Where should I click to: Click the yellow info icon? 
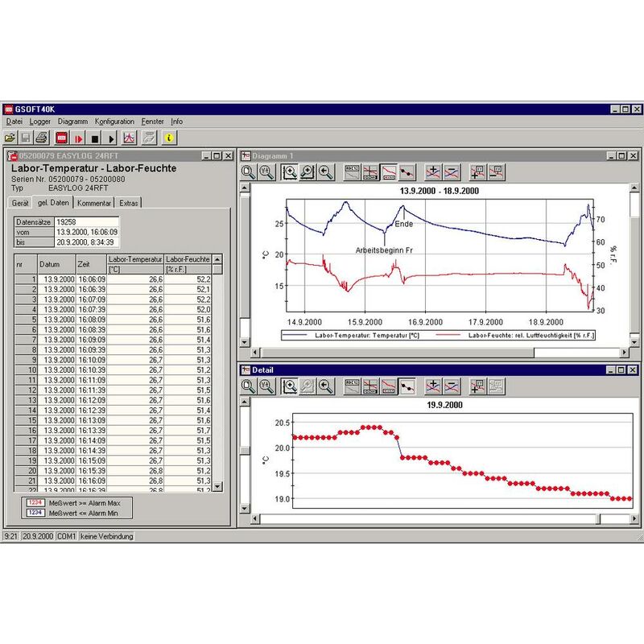click(169, 138)
